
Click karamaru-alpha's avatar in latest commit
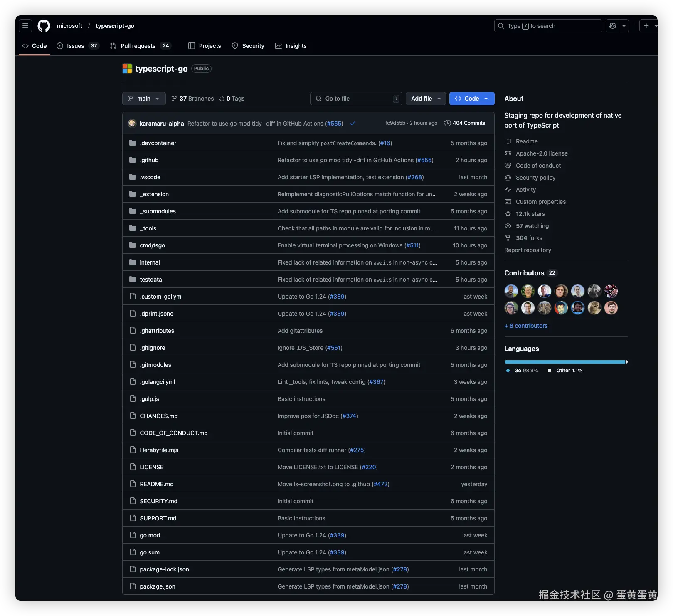132,124
